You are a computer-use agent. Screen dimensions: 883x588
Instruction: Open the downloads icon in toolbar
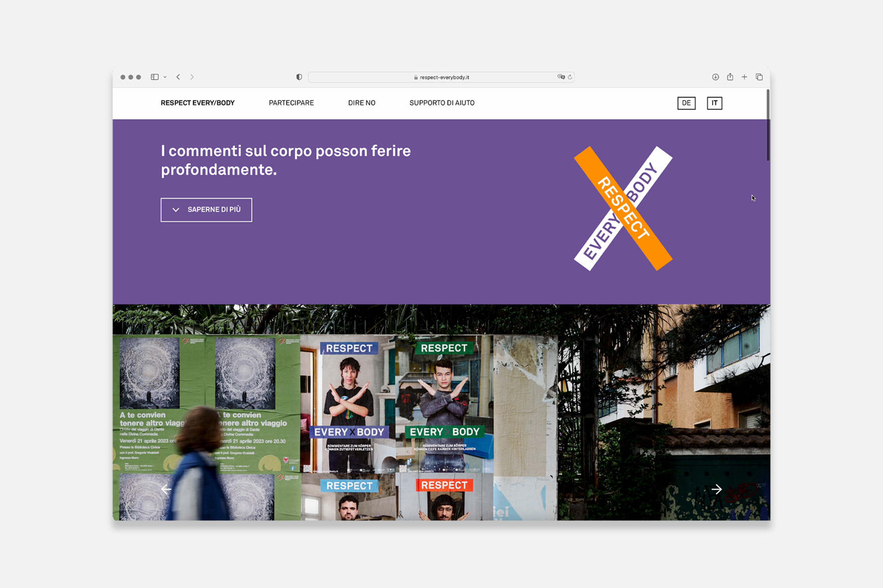(x=715, y=77)
